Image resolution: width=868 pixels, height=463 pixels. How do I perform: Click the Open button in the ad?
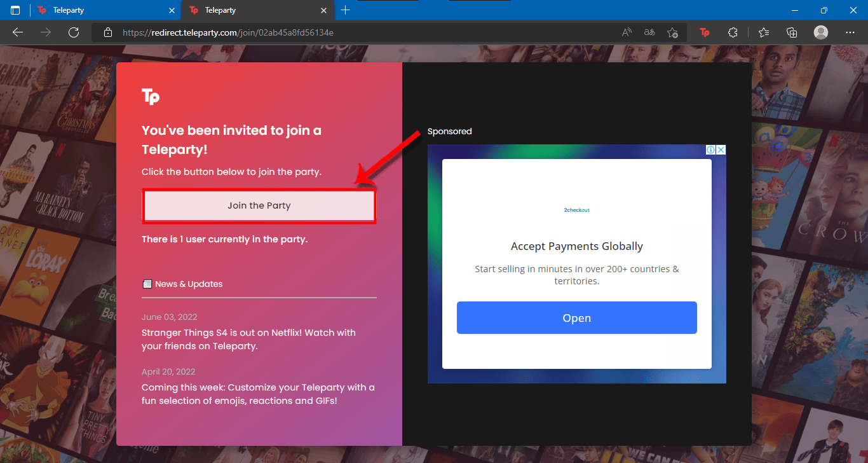577,318
